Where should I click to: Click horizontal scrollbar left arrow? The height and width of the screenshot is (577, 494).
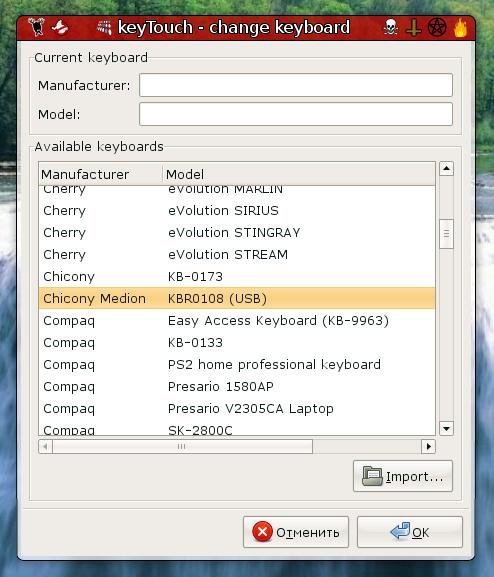coord(45,446)
